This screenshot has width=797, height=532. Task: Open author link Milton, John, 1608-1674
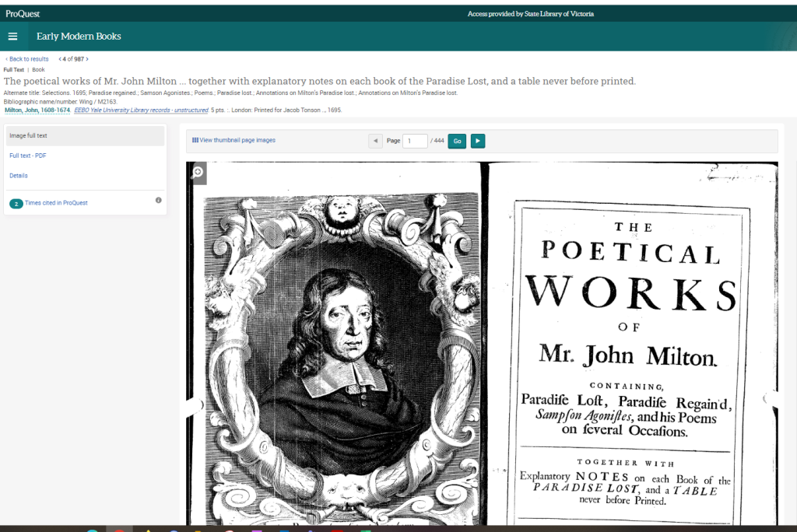point(37,110)
